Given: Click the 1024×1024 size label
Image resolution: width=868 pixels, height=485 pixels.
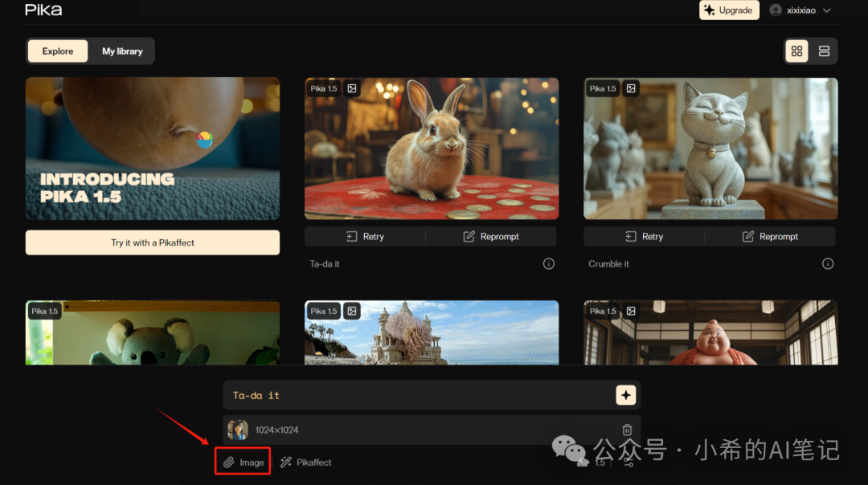Looking at the screenshot, I should point(276,430).
